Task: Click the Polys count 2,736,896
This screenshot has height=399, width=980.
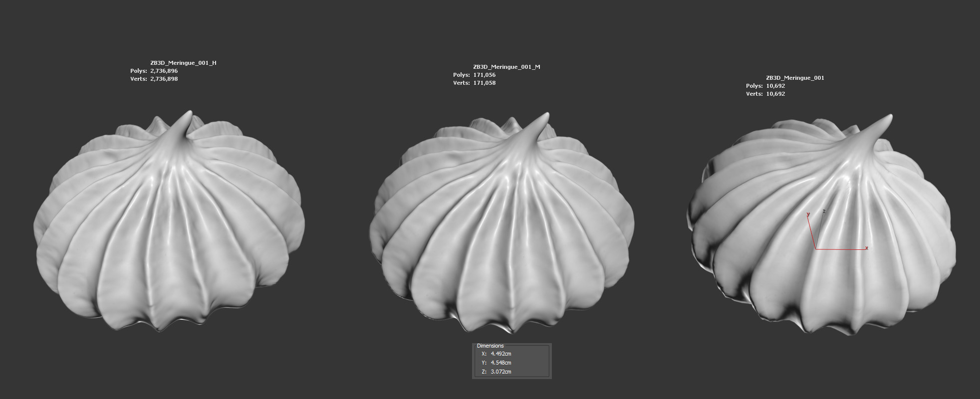Action: (x=164, y=71)
